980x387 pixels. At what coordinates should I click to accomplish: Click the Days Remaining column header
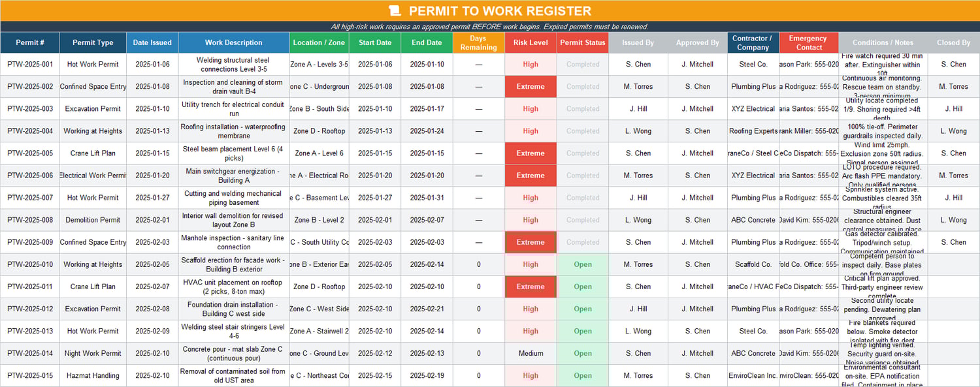coord(478,42)
